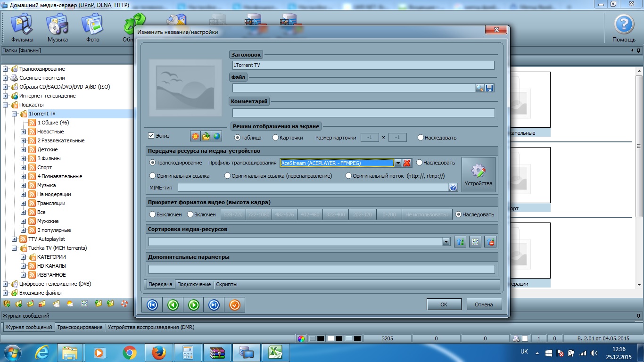Click the Устройства devices gear button
644x362 pixels.
(478, 174)
